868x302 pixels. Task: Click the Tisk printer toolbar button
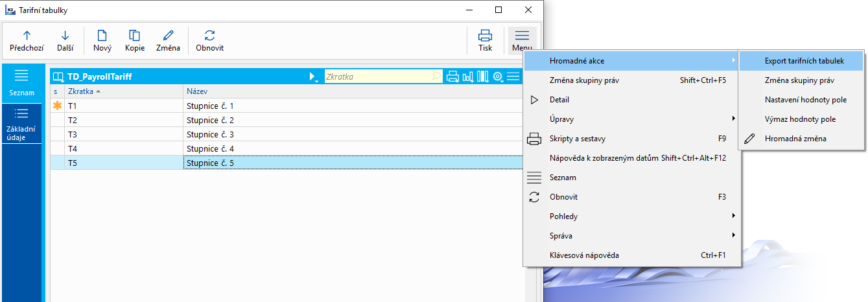(x=485, y=41)
